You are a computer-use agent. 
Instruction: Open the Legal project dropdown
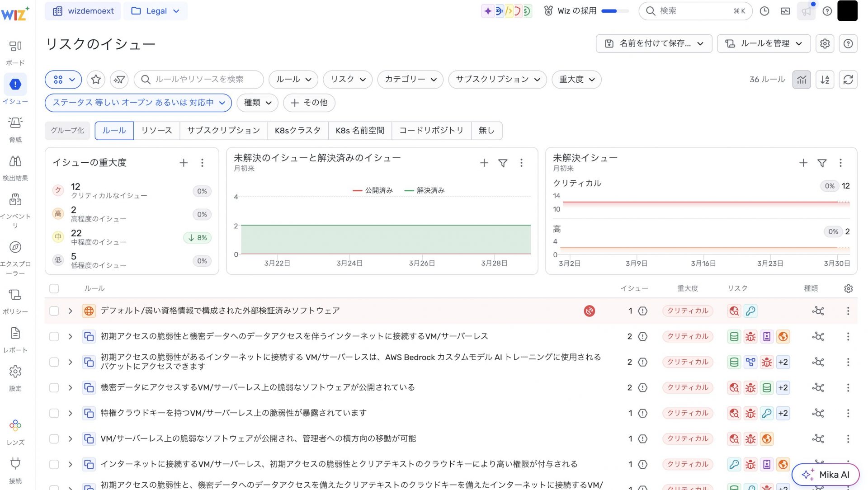pyautogui.click(x=156, y=11)
